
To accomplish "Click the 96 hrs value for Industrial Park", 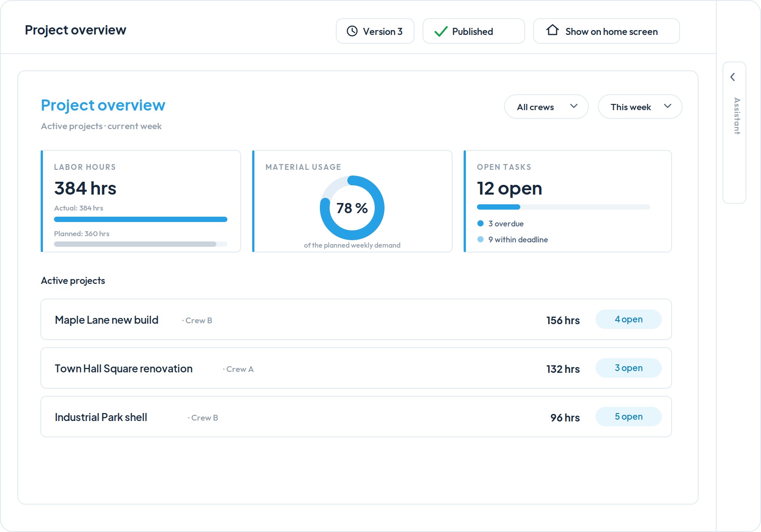I will [x=565, y=417].
